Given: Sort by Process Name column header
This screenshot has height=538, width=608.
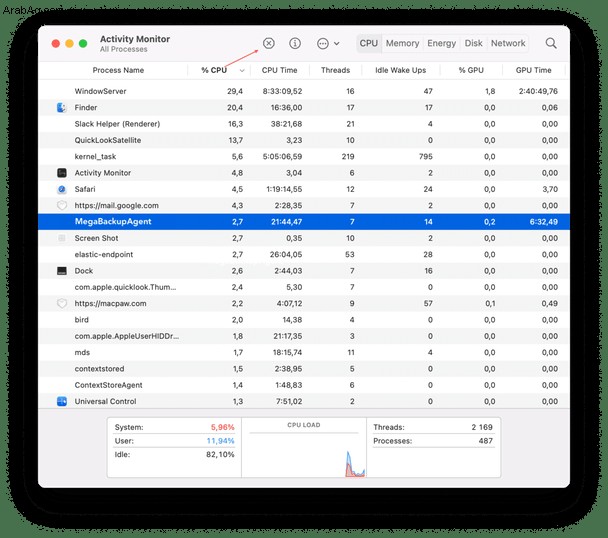Looking at the screenshot, I should [118, 70].
